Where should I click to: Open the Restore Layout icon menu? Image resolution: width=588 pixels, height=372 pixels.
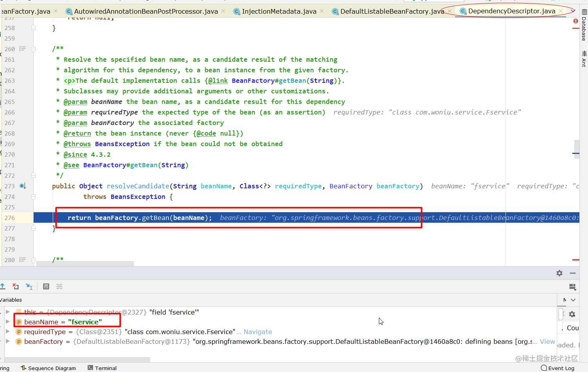[573, 287]
